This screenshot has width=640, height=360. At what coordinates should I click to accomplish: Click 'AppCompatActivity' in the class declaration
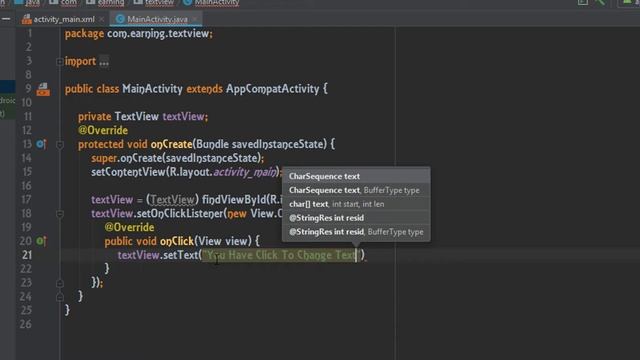coord(272,89)
